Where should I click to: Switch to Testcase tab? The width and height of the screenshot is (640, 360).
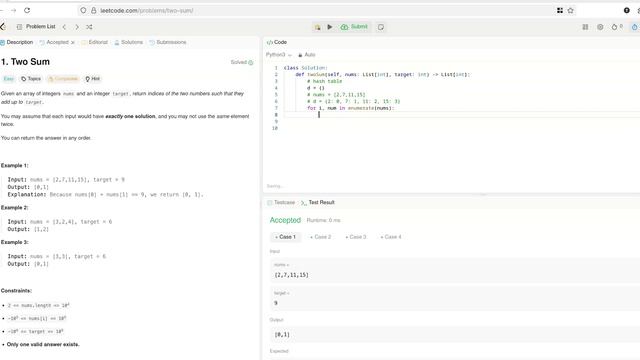pyautogui.click(x=281, y=202)
